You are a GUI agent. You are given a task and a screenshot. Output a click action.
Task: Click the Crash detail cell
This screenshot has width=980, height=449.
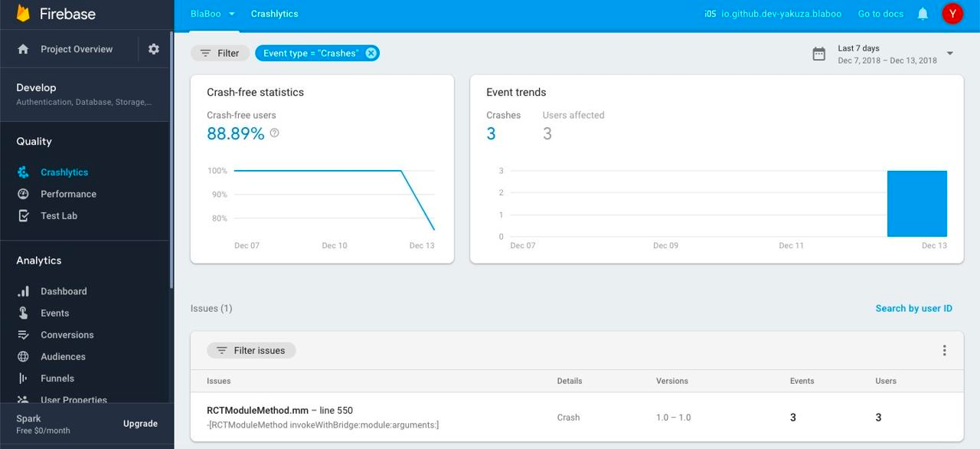(568, 418)
